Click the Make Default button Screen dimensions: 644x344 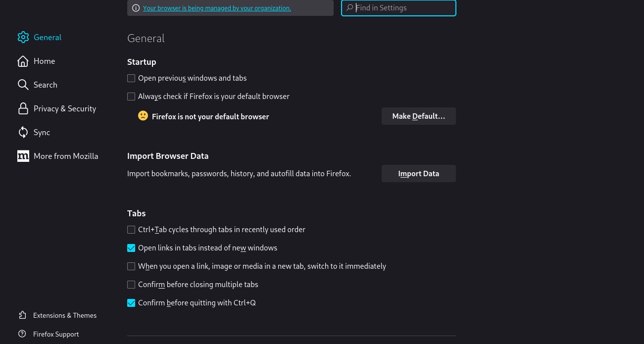pyautogui.click(x=418, y=116)
